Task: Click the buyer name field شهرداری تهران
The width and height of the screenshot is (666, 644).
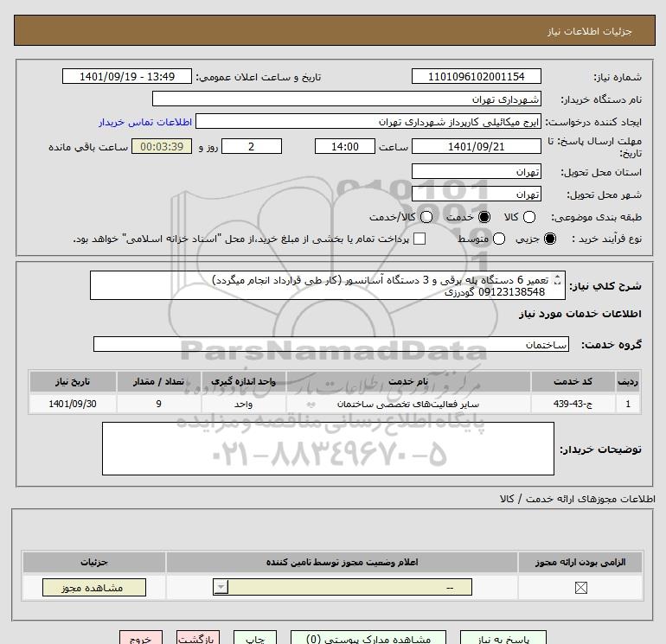Action: click(x=347, y=99)
